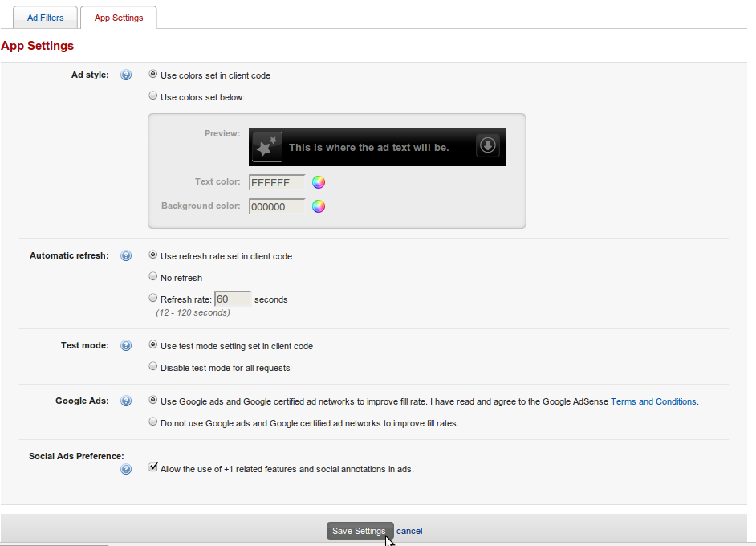Click the Refresh rate seconds input field
Viewport: 756px width, 546px height.
tap(233, 299)
